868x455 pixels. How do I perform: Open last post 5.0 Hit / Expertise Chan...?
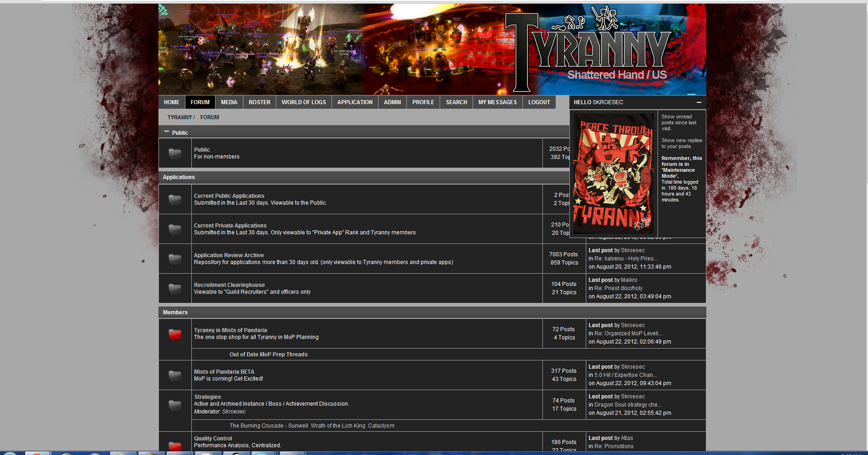click(626, 375)
